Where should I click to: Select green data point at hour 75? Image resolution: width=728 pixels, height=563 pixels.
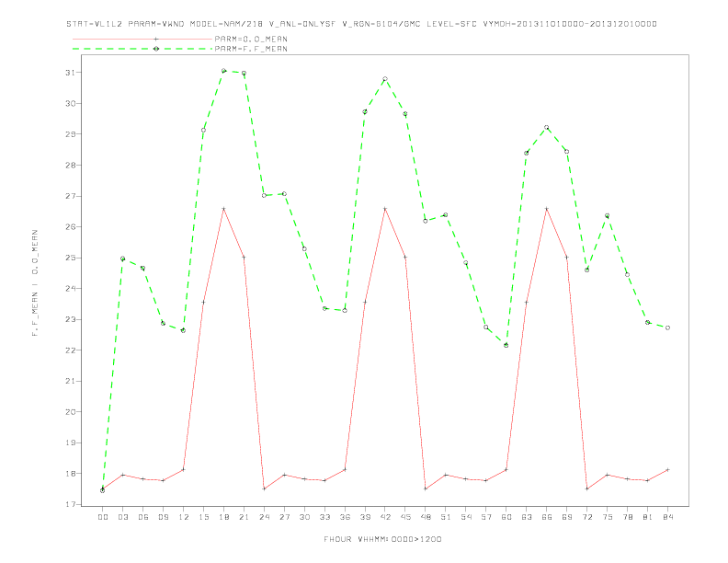pos(607,215)
